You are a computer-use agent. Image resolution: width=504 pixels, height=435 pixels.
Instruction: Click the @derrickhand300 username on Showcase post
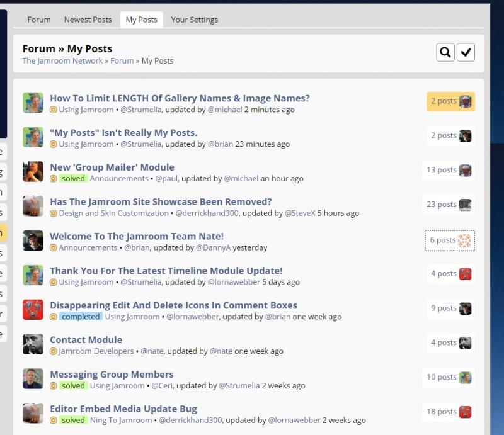[x=207, y=213]
